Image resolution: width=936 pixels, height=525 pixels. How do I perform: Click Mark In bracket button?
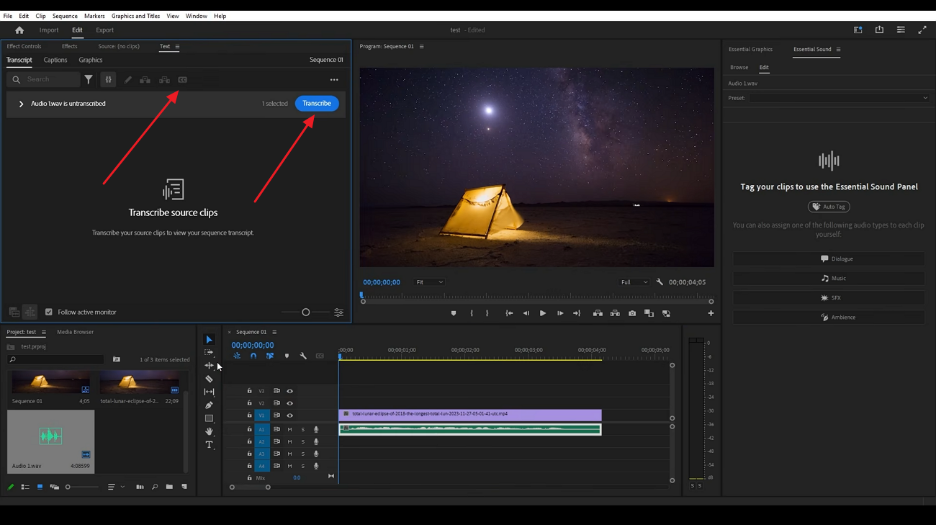pyautogui.click(x=472, y=313)
